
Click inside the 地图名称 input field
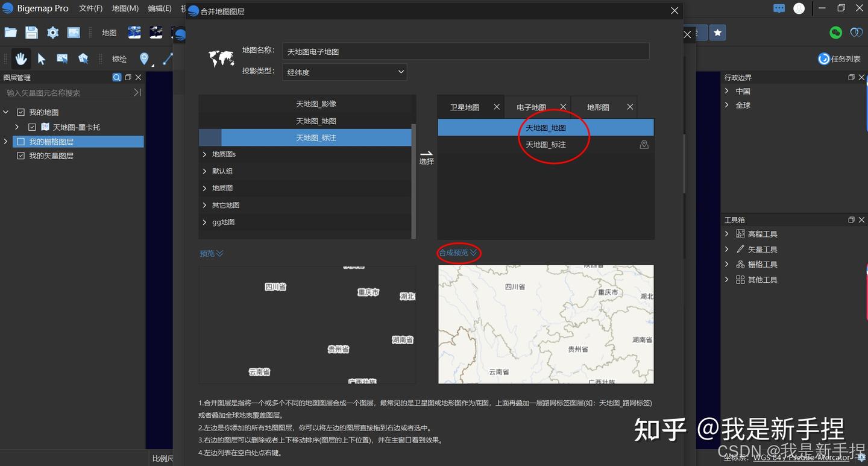[x=422, y=51]
